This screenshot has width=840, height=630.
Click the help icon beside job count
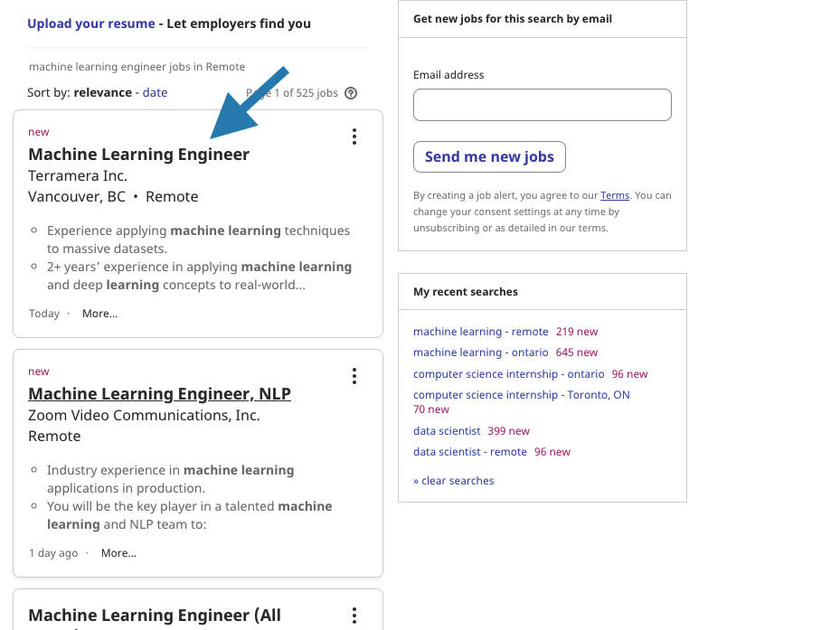point(351,93)
